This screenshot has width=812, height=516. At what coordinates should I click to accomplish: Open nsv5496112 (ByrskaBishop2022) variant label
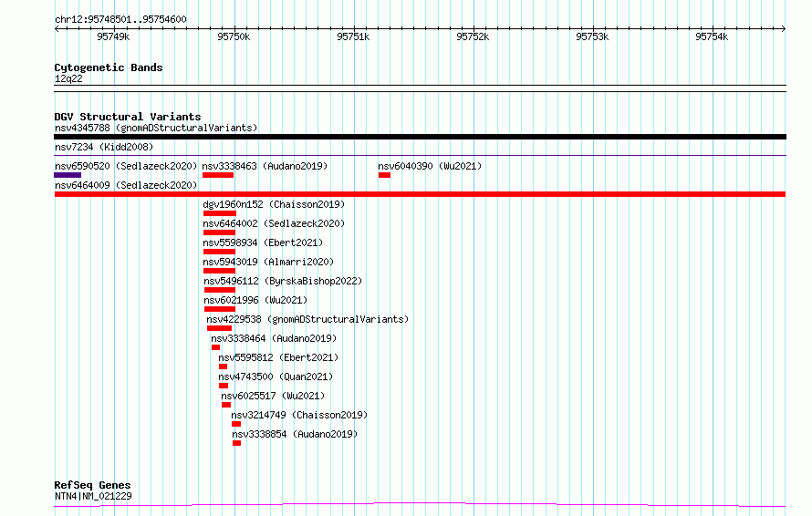pos(283,281)
